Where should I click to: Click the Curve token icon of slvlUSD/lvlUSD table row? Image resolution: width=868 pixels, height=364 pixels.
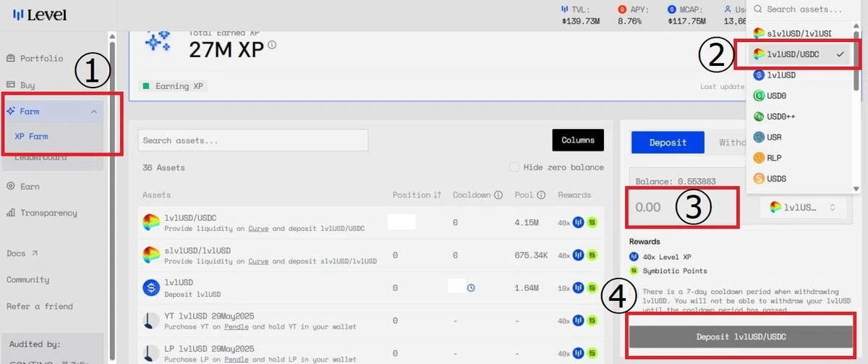coord(151,255)
